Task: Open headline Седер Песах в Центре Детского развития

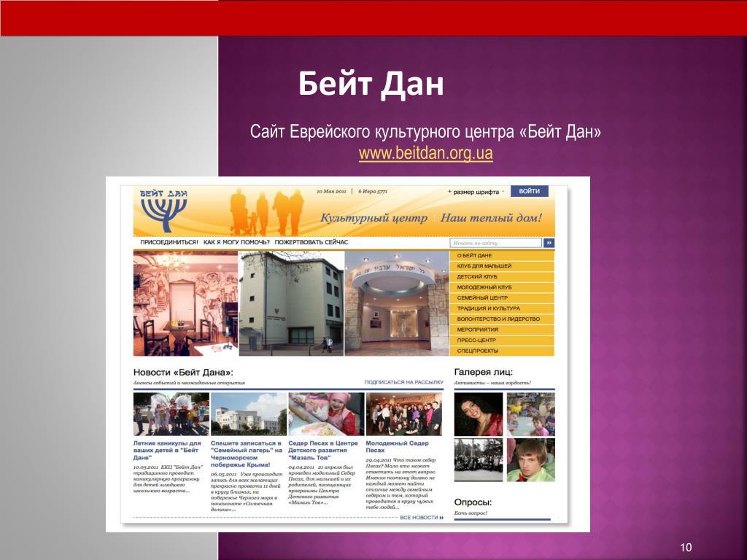Action: [323, 451]
